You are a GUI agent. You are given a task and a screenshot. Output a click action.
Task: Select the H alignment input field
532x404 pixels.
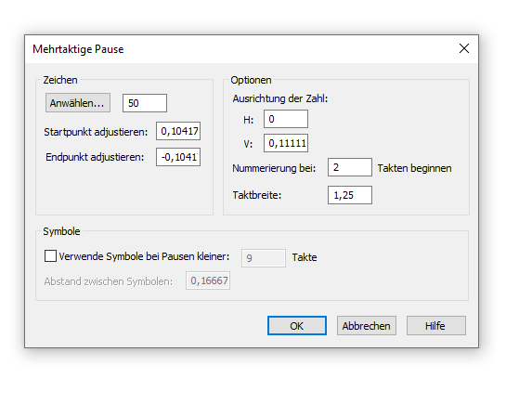click(286, 119)
